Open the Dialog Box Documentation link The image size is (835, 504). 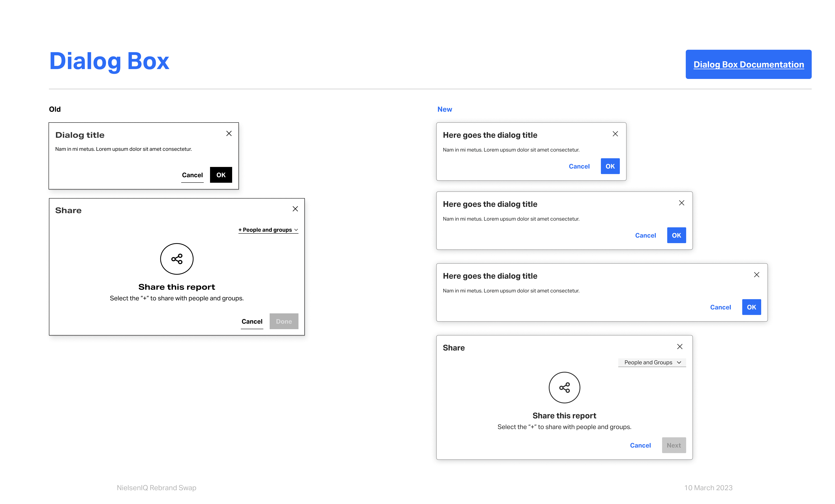click(x=748, y=64)
